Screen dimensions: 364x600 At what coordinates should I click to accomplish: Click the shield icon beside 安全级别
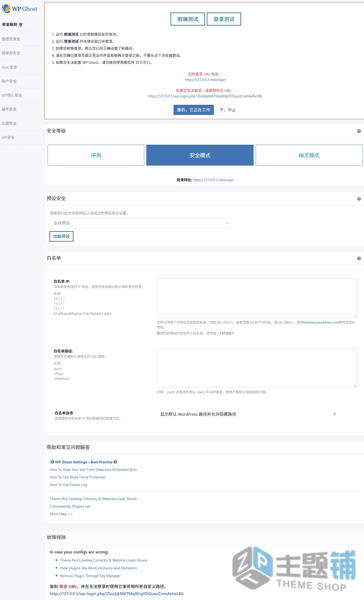[x=21, y=24]
